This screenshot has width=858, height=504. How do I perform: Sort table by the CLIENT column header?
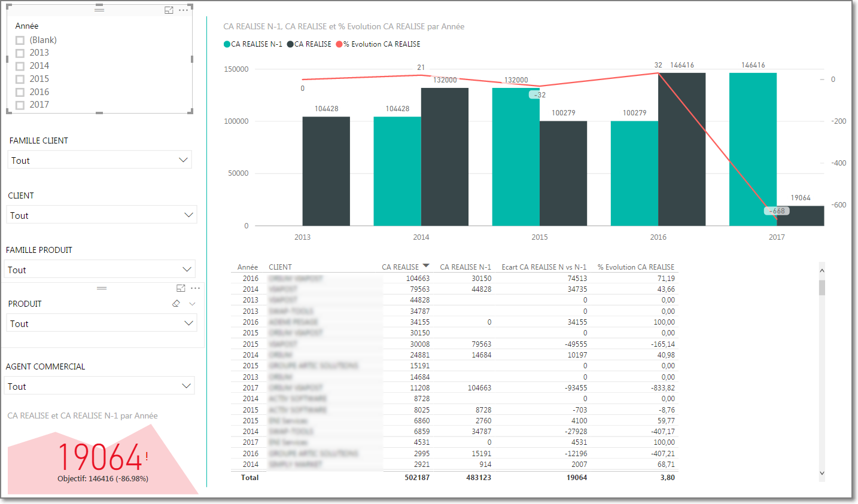280,267
